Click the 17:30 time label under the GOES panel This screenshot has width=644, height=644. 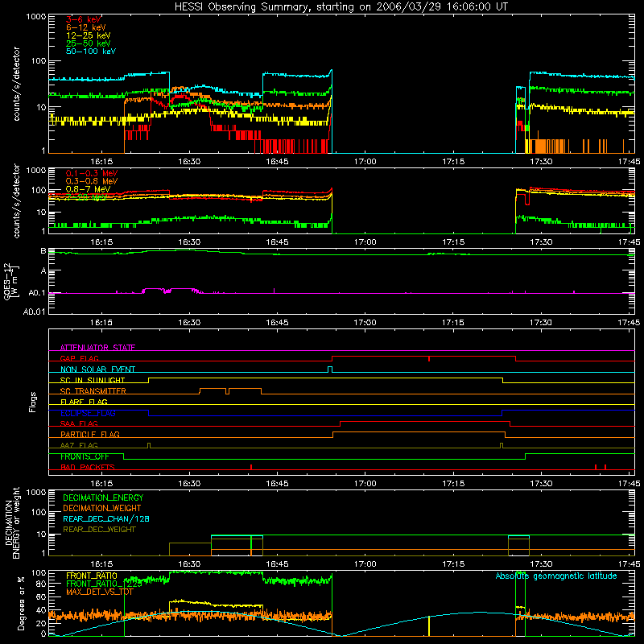tap(541, 323)
